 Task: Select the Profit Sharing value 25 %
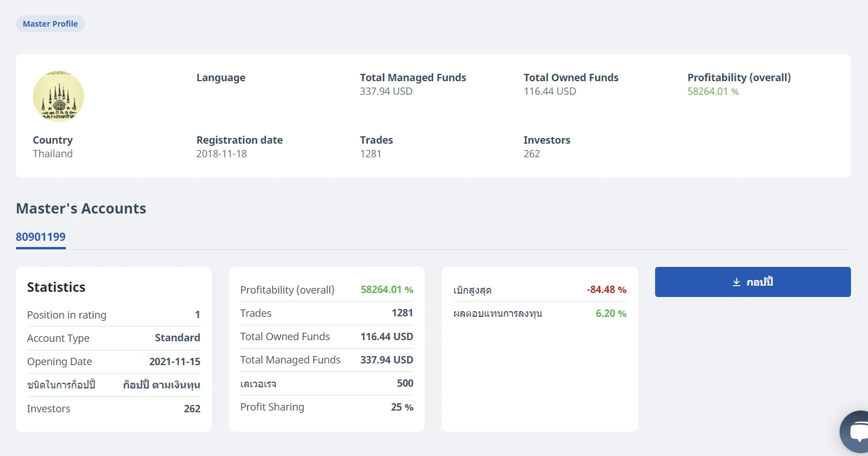point(402,407)
